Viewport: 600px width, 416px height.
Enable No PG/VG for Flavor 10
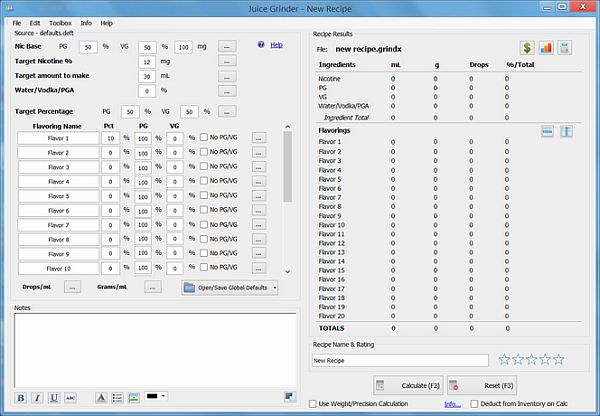click(204, 267)
